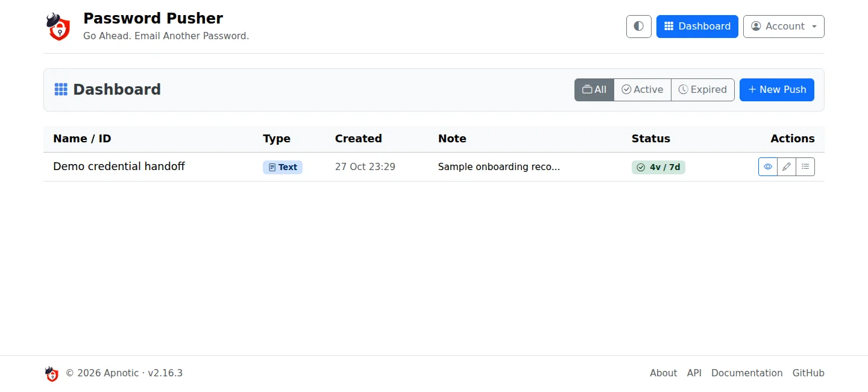Preview Demo credential handoff with eye icon
The height and width of the screenshot is (392, 868).
768,167
